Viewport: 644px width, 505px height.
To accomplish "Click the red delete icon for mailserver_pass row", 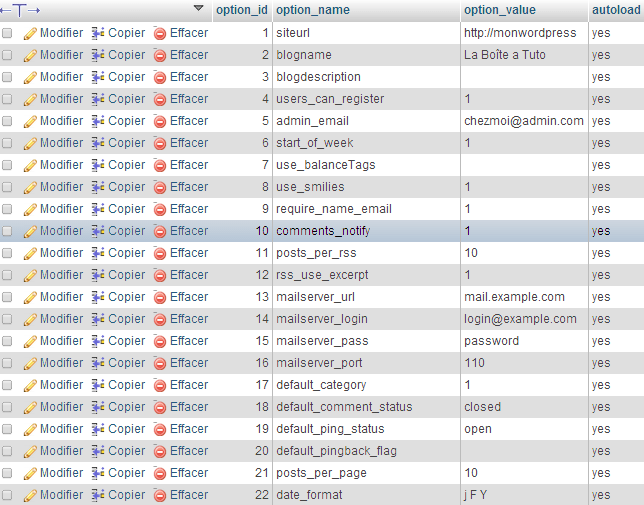I will [x=160, y=341].
